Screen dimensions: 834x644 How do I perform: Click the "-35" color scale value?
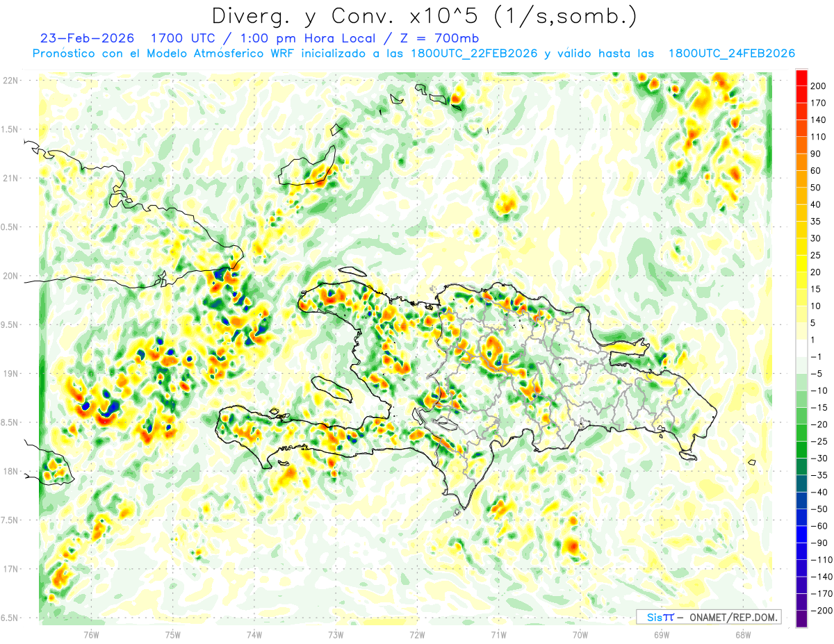[x=819, y=475]
